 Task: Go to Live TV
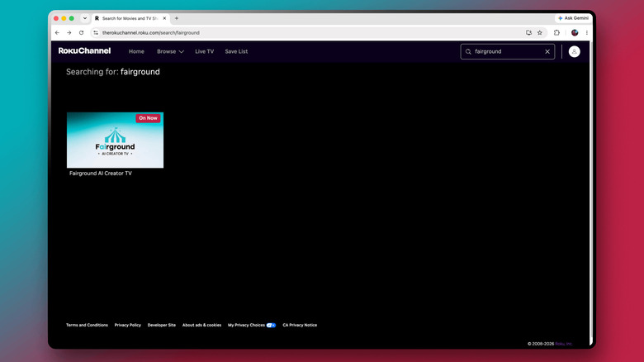coord(204,51)
